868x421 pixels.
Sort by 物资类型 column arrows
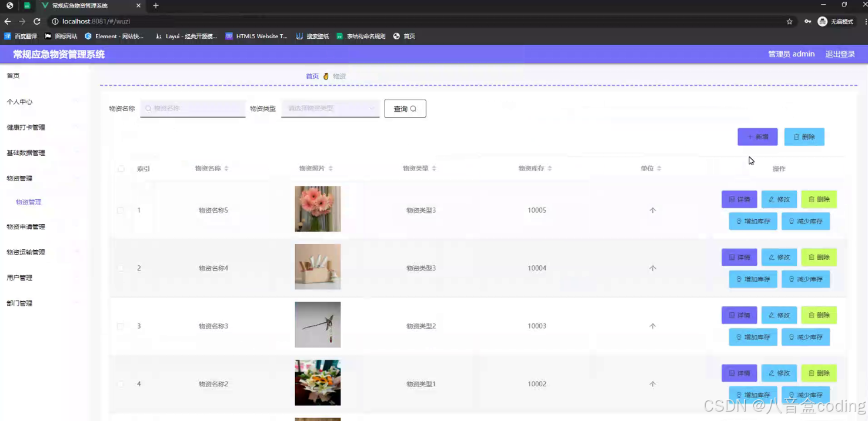434,169
